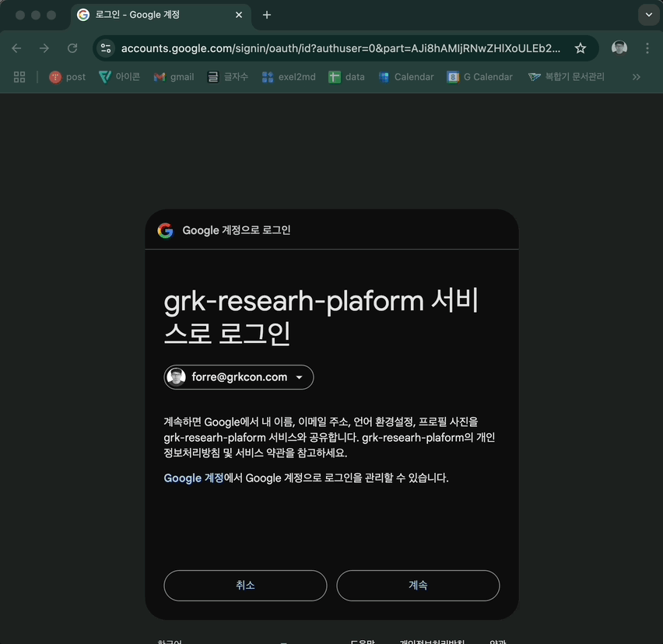Go back with the browser back arrow
Image resolution: width=663 pixels, height=644 pixels.
pyautogui.click(x=16, y=48)
